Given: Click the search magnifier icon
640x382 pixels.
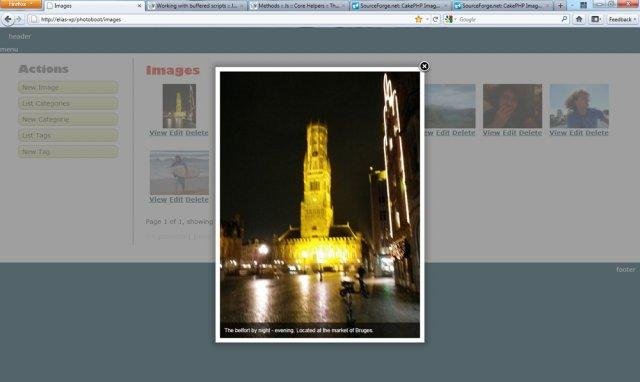Looking at the screenshot, I should tap(564, 19).
